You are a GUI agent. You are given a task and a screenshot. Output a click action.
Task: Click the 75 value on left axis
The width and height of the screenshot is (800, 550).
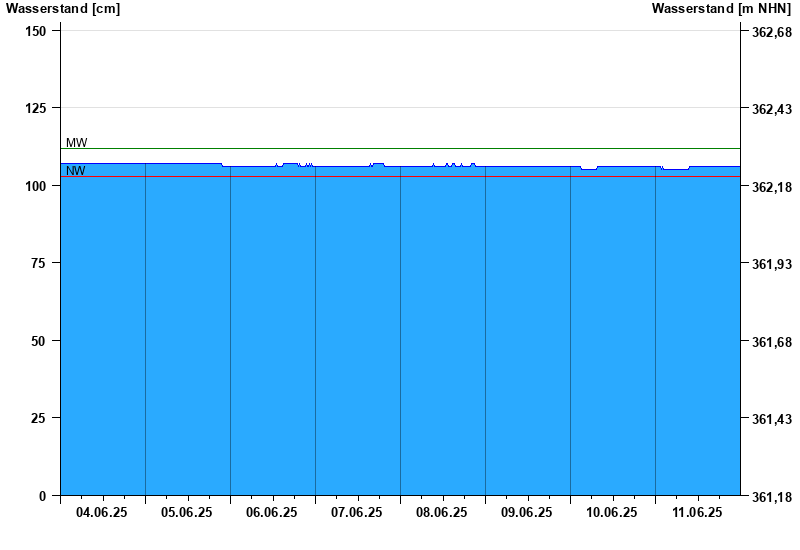pos(38,263)
